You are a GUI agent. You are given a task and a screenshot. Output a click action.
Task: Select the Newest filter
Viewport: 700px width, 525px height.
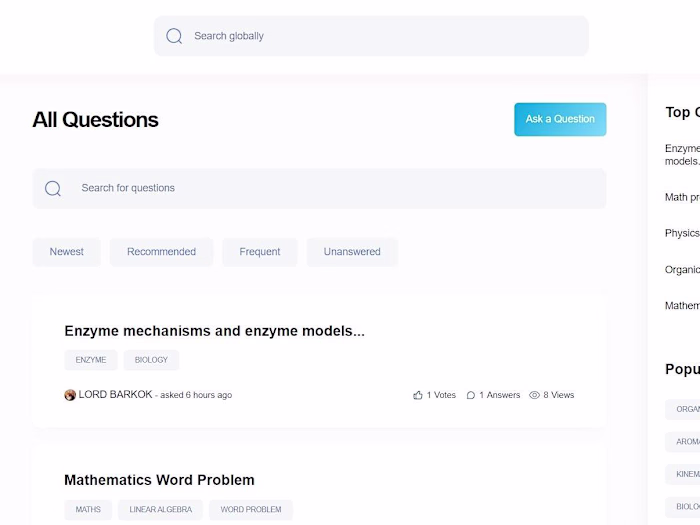click(67, 252)
